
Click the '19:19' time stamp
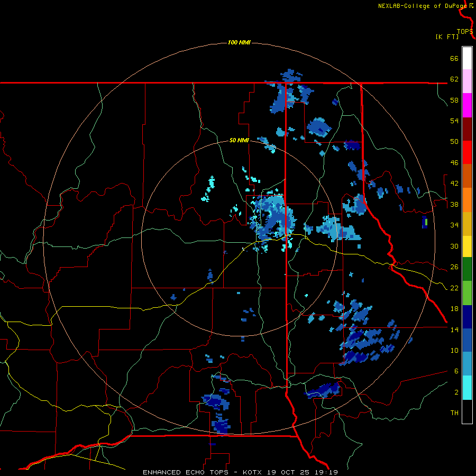tap(327, 472)
